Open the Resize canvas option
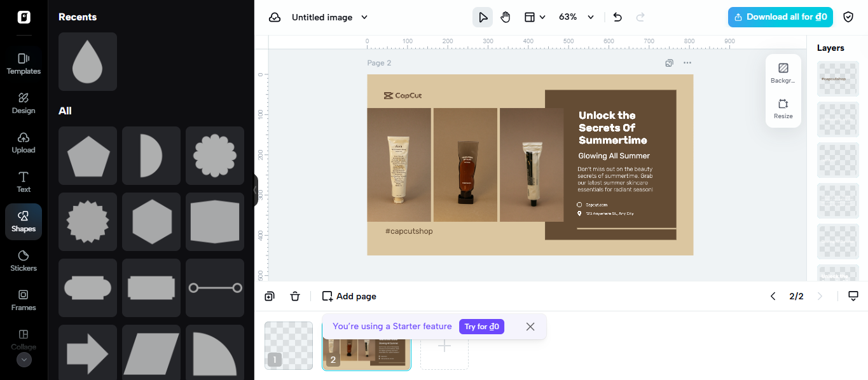The height and width of the screenshot is (380, 868). 783,108
